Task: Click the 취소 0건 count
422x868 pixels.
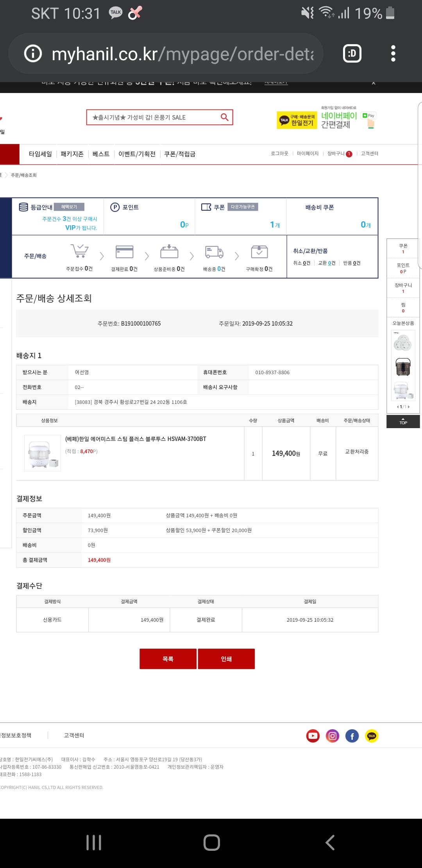Action: pyautogui.click(x=302, y=263)
